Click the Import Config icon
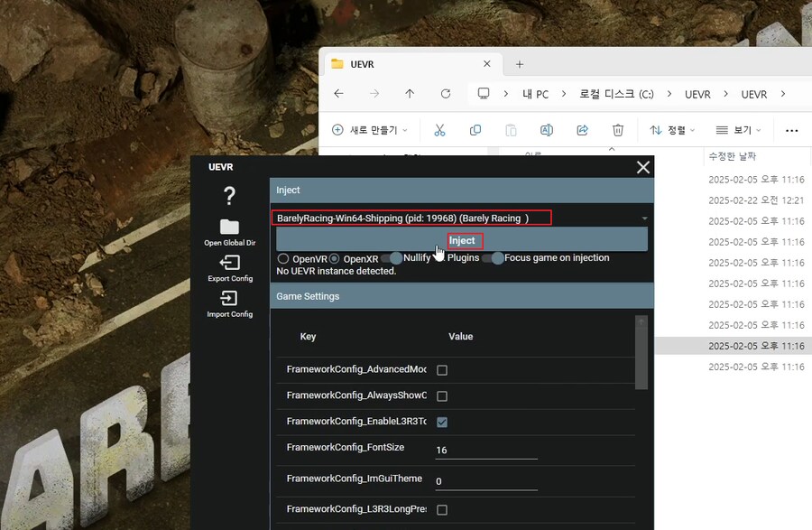This screenshot has width=812, height=530. (229, 298)
